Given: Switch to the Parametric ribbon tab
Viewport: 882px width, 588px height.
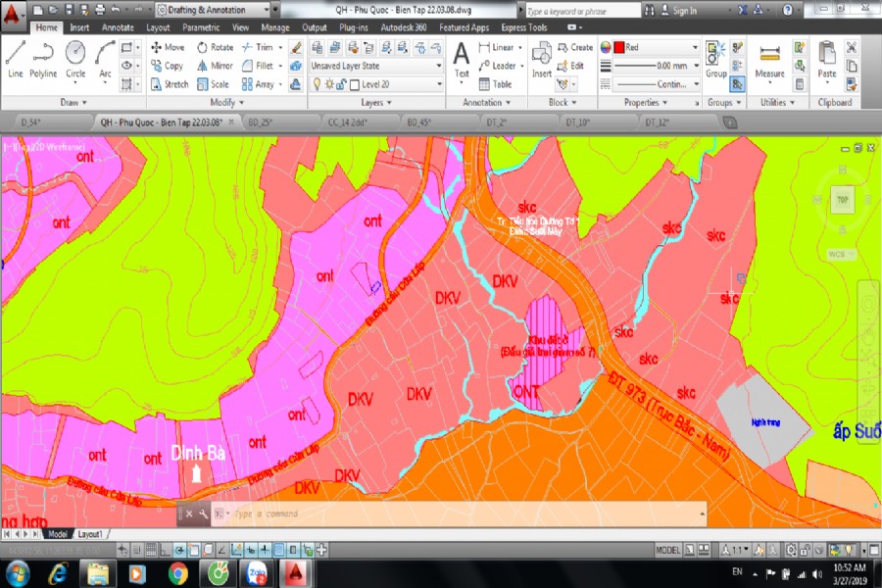Looking at the screenshot, I should point(201,27).
